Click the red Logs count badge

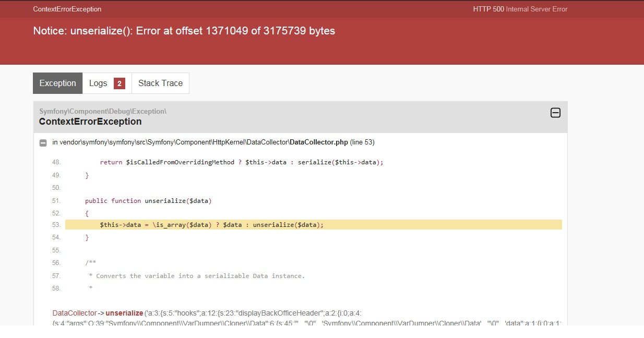point(120,83)
